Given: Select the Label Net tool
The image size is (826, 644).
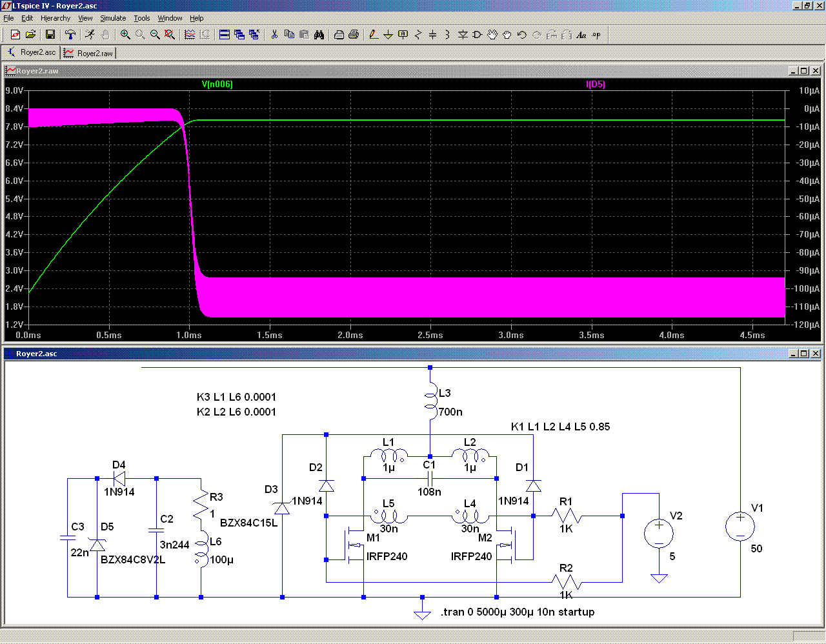Looking at the screenshot, I should click(x=403, y=35).
